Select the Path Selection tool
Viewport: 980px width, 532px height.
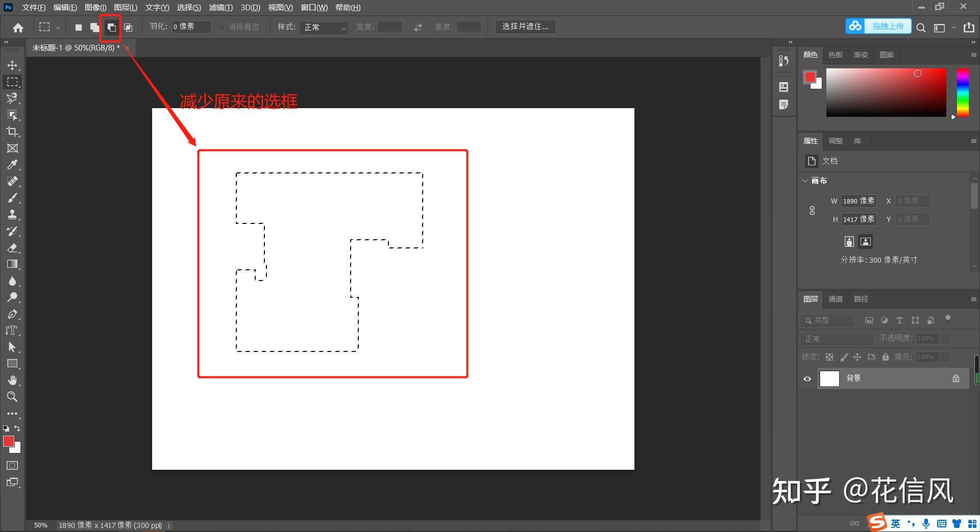(x=12, y=347)
